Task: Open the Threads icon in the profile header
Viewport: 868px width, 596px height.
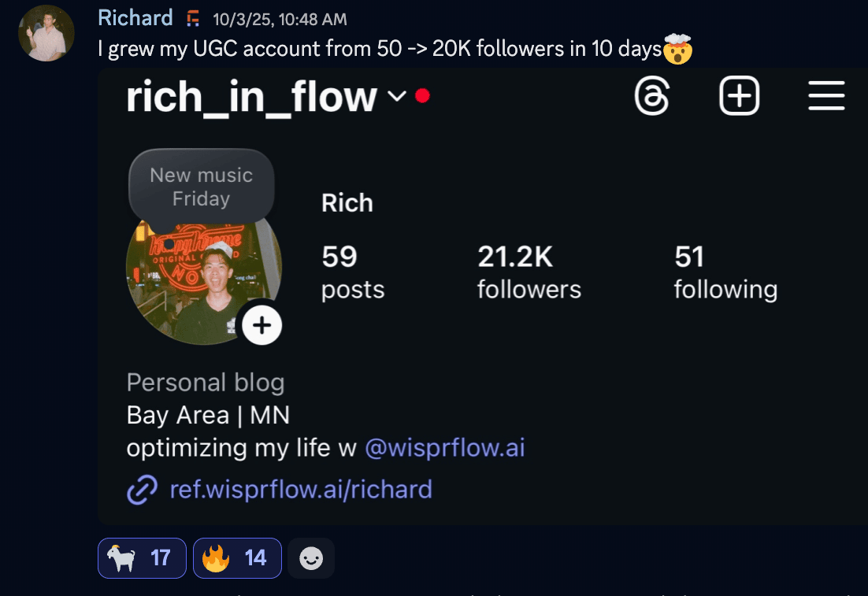Action: (x=652, y=96)
